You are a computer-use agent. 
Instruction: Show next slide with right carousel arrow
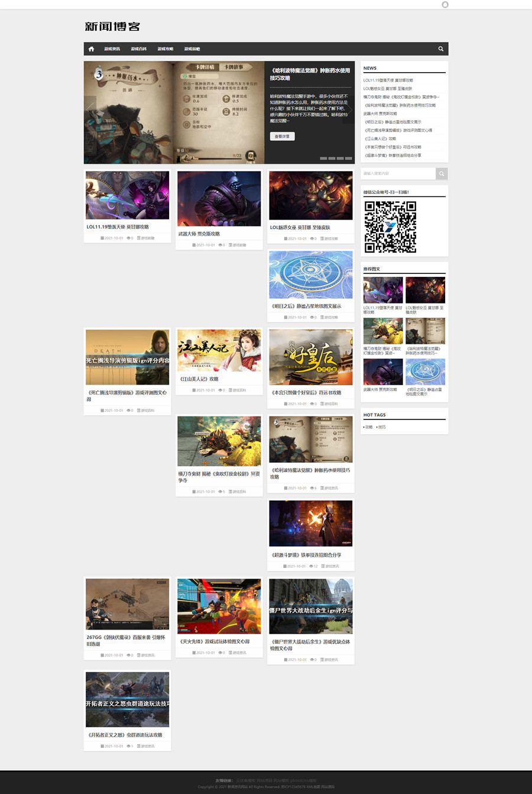(x=349, y=110)
